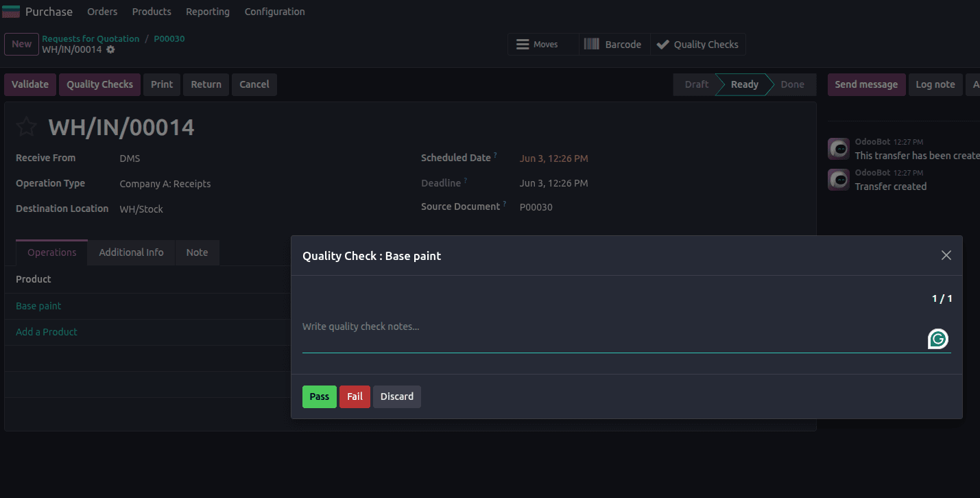Viewport: 980px width, 498px height.
Task: Go to Requests for Quotation breadcrumb
Action: coord(91,38)
